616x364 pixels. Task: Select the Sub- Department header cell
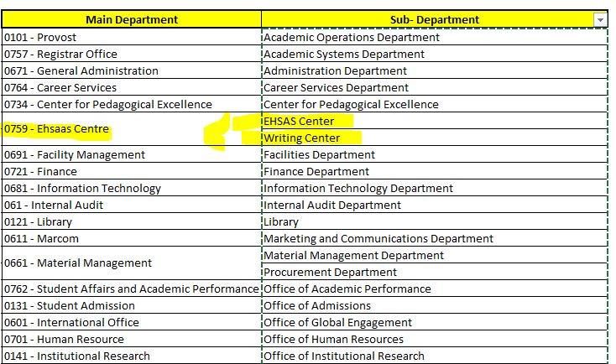(435, 19)
